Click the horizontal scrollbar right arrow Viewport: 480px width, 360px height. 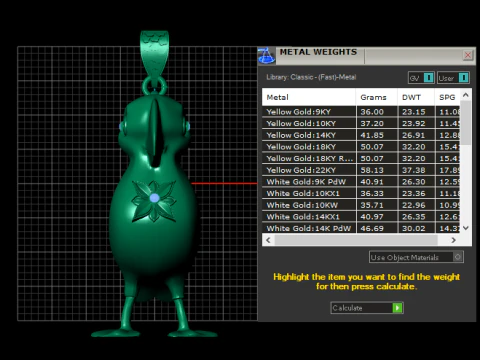pyautogui.click(x=453, y=240)
